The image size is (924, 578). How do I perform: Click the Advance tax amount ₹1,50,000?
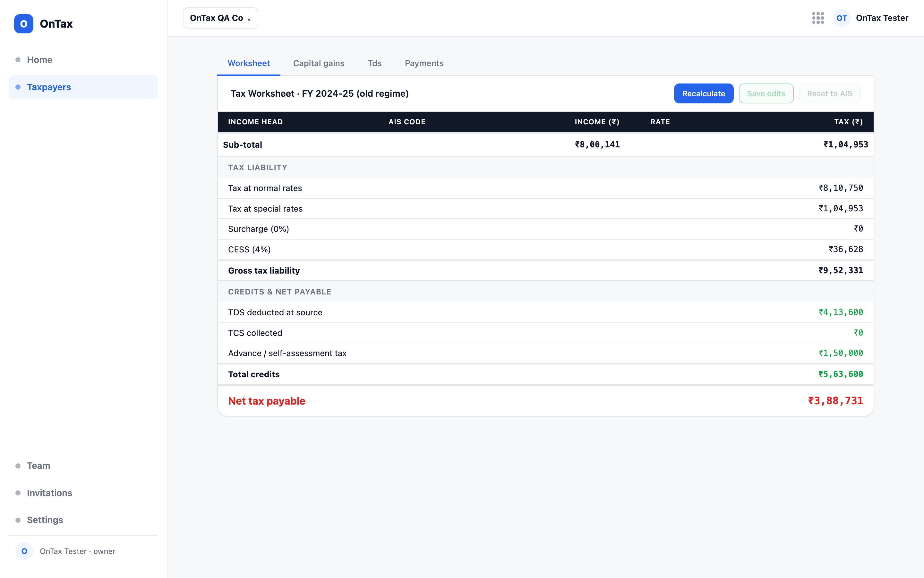tap(841, 353)
